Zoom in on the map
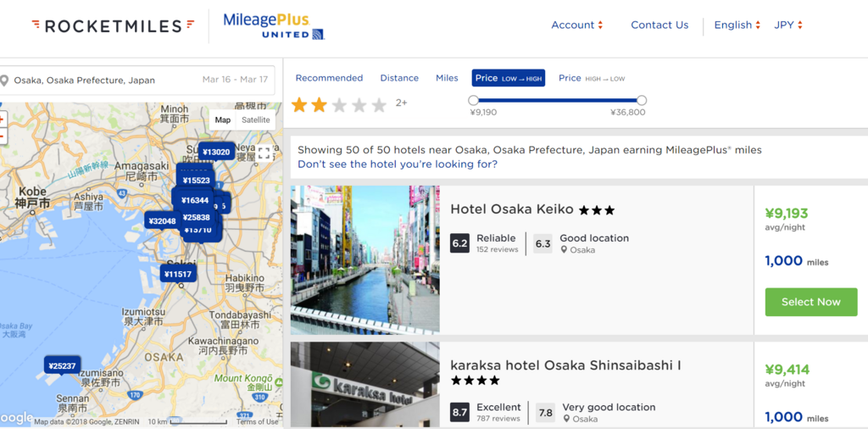This screenshot has height=429, width=868. [x=3, y=120]
